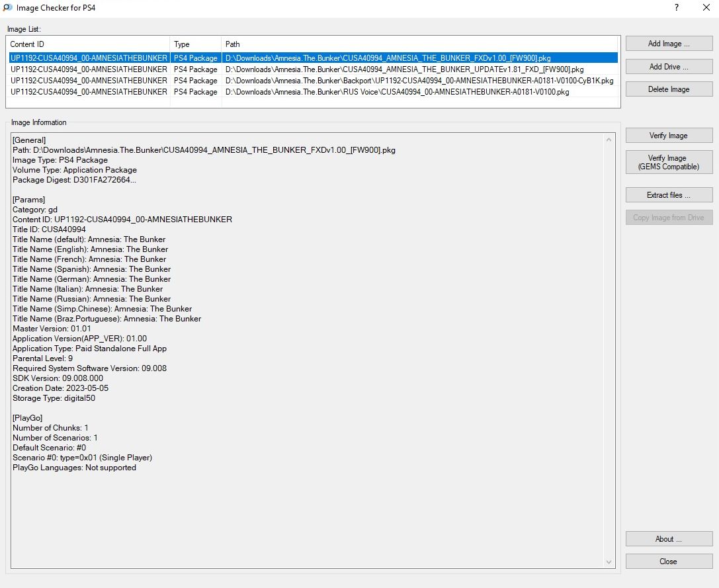Click the Master Version: 01.01 line
719x588 pixels.
click(52, 329)
